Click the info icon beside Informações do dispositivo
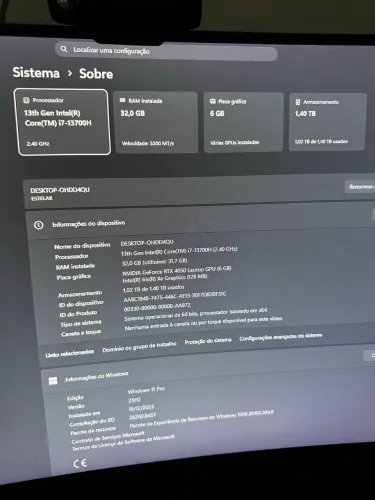Viewport: 375px width, 500px height. [39, 225]
